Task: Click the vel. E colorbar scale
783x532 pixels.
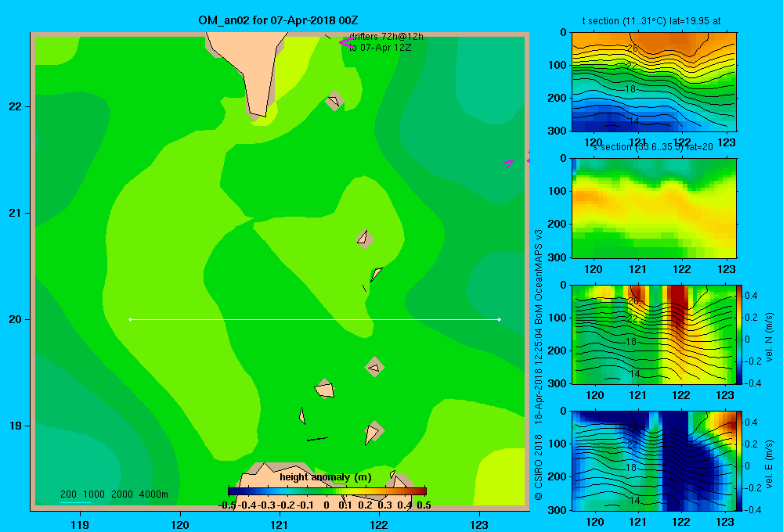Action: (x=740, y=461)
